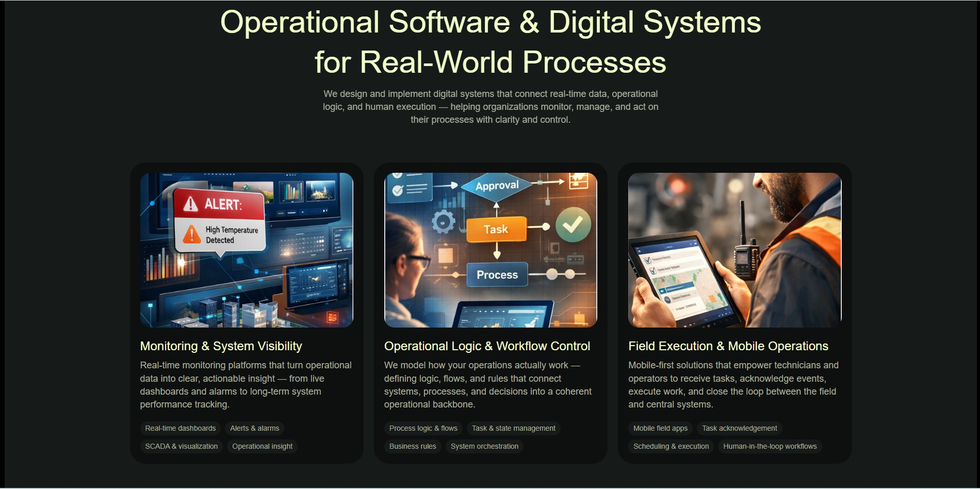Select the "Human-in-the-loop workflows" tag

point(770,446)
